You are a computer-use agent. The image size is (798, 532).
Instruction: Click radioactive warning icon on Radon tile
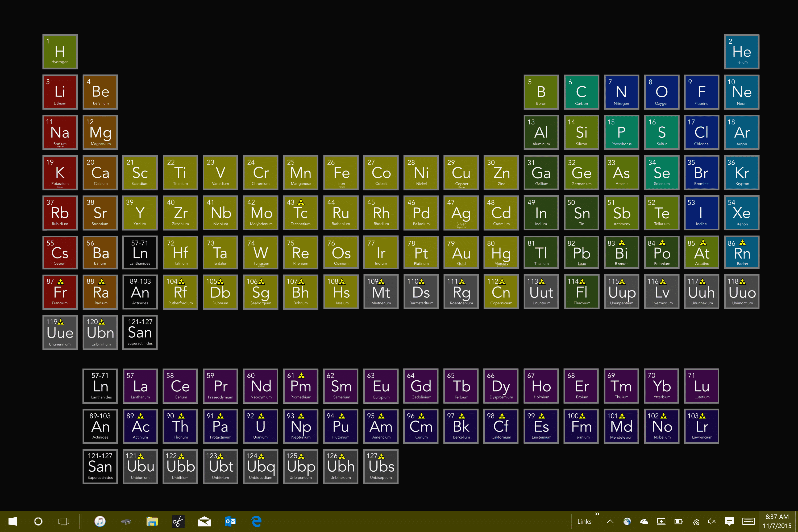pyautogui.click(x=742, y=243)
